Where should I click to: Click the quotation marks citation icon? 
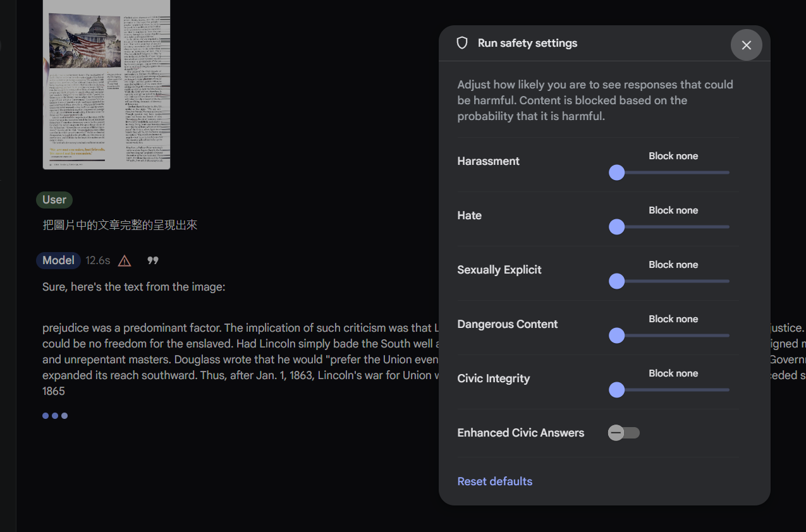153,260
